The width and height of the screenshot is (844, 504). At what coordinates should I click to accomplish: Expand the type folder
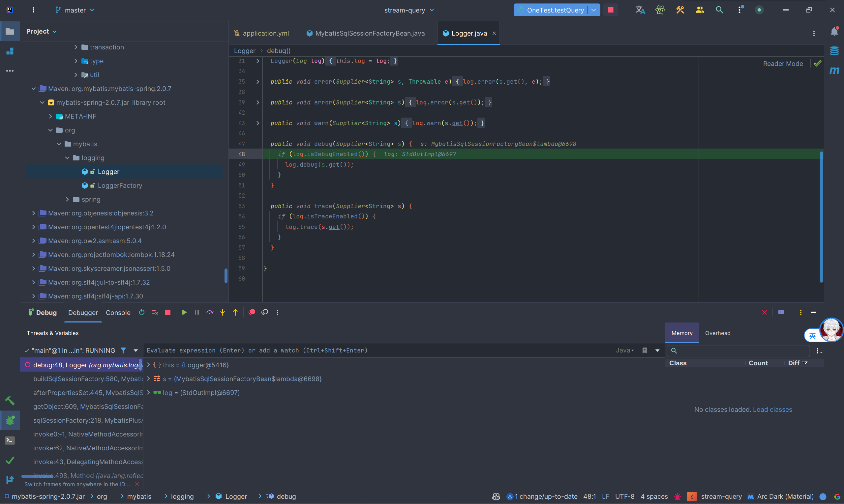[x=76, y=61]
